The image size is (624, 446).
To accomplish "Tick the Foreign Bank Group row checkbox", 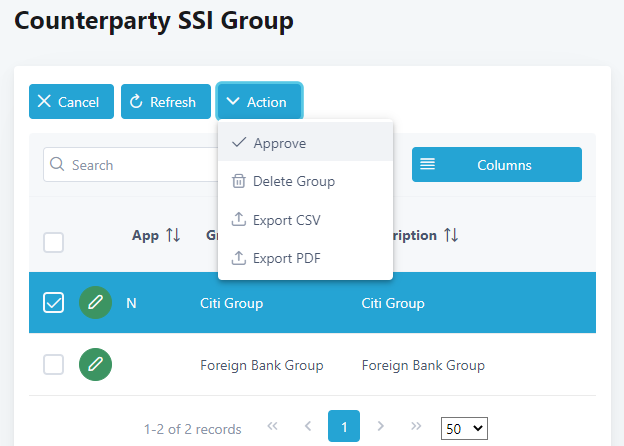I will [x=54, y=365].
